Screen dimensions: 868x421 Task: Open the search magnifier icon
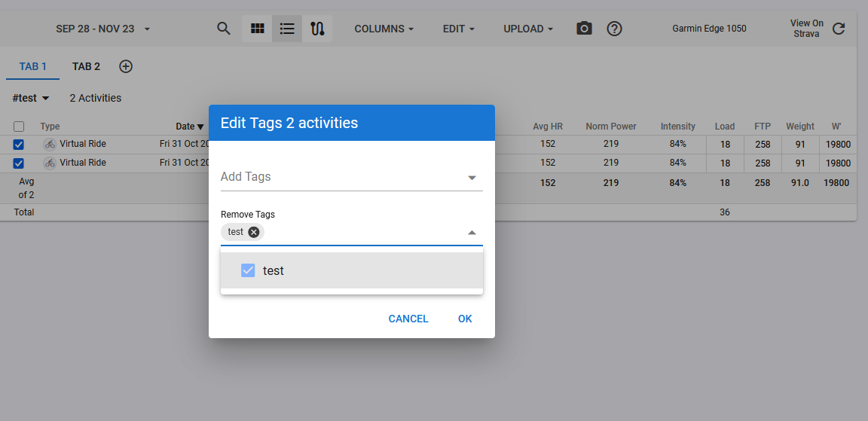[224, 29]
